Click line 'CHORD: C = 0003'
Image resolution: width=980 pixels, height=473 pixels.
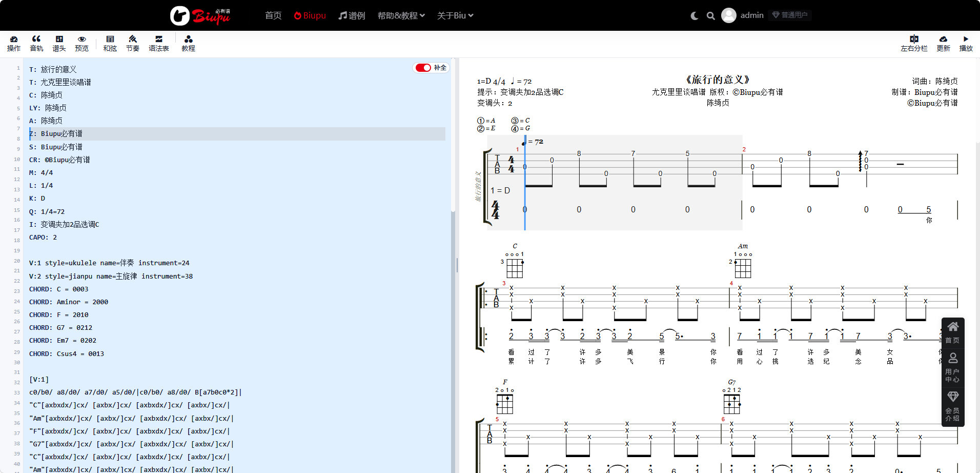tap(59, 289)
